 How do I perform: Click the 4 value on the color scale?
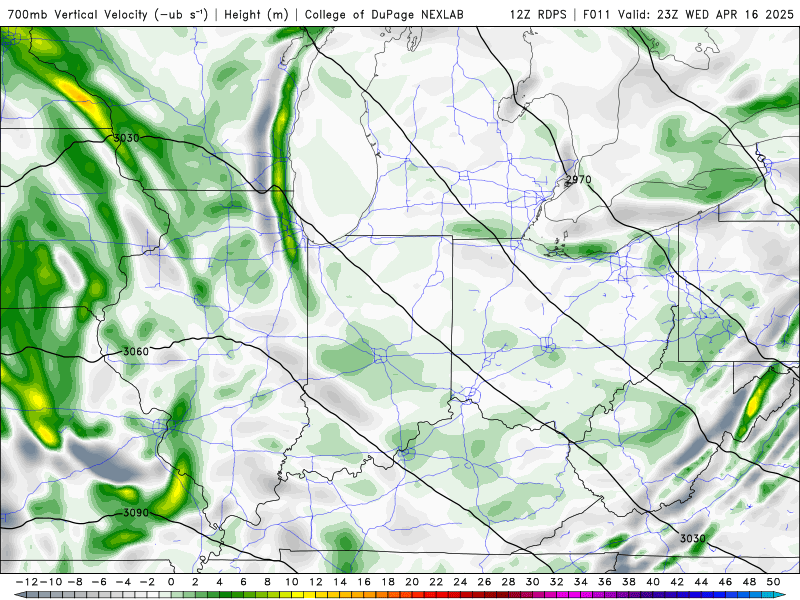(x=219, y=582)
